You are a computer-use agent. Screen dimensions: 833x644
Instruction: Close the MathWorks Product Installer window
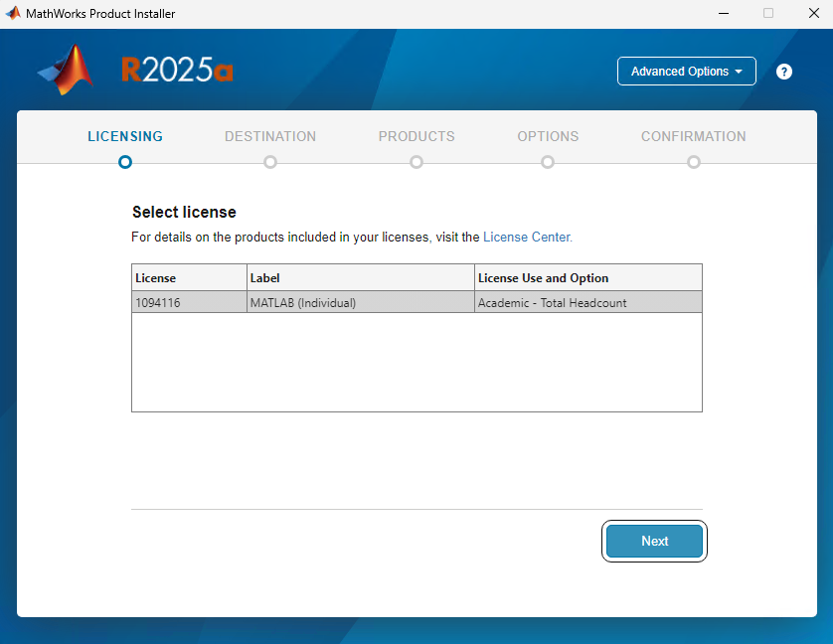[814, 13]
